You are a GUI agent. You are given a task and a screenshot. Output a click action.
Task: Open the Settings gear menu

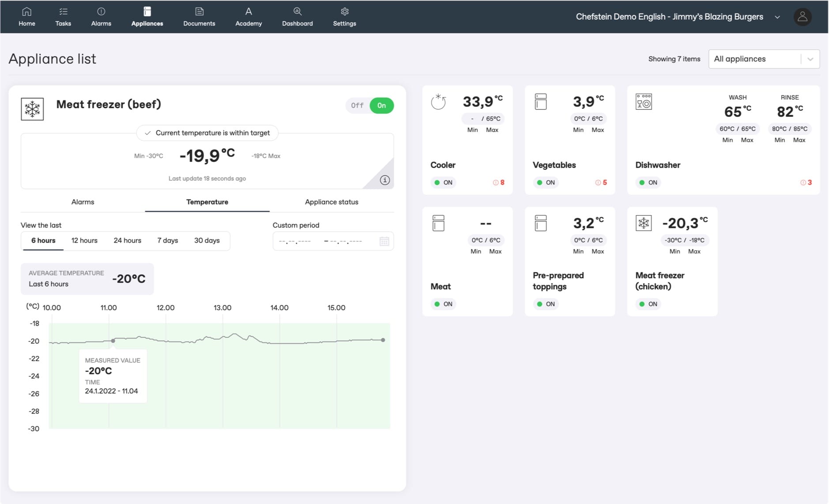point(344,17)
